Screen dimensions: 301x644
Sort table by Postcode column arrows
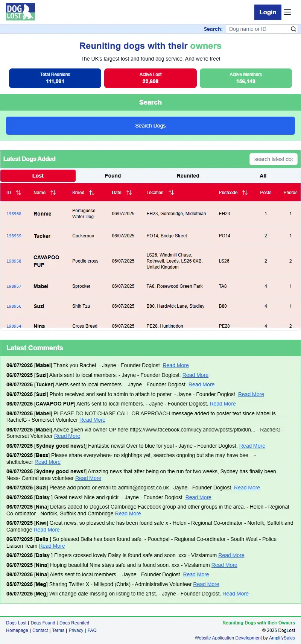coord(245,193)
